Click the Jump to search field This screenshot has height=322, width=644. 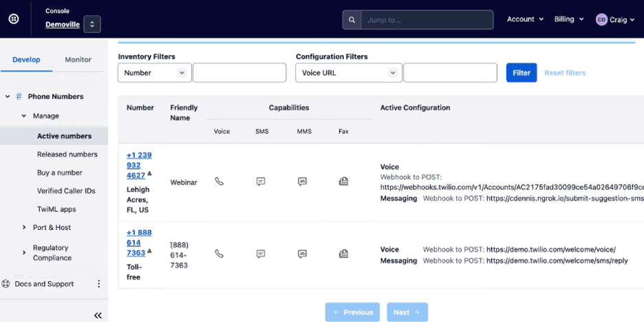427,20
